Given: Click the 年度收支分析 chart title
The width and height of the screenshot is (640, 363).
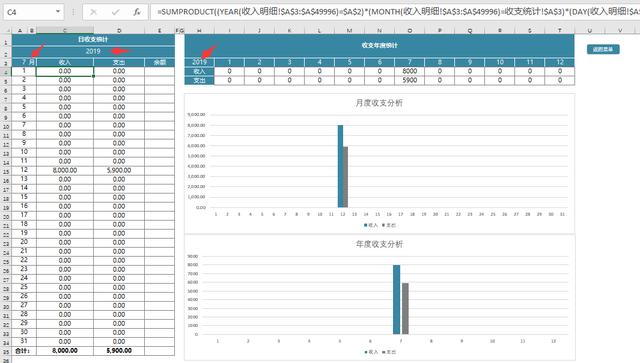Looking at the screenshot, I should 379,244.
